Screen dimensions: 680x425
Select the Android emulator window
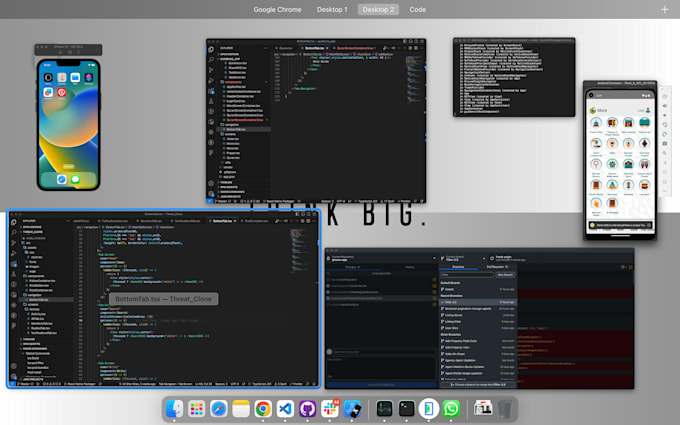(x=620, y=160)
